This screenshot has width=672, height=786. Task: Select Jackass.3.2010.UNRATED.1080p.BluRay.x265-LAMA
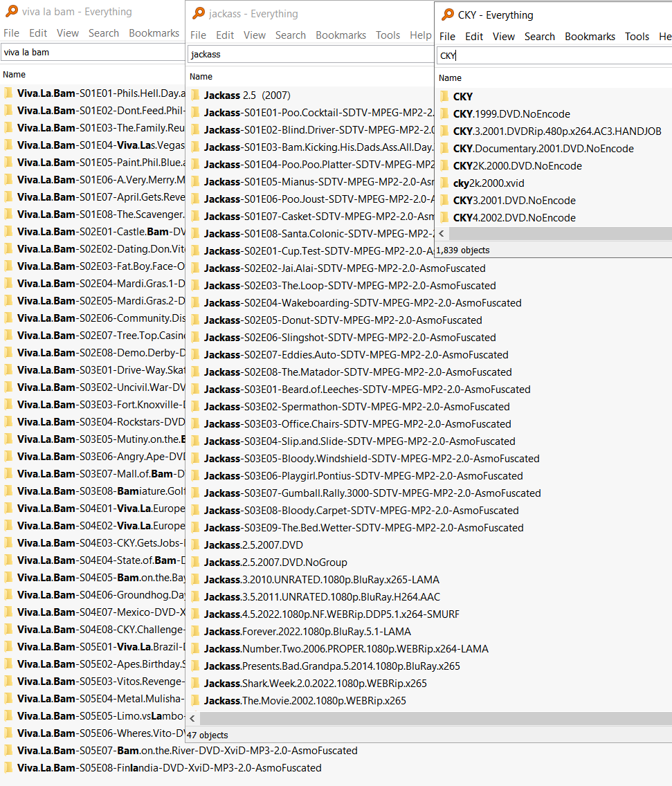tap(321, 580)
